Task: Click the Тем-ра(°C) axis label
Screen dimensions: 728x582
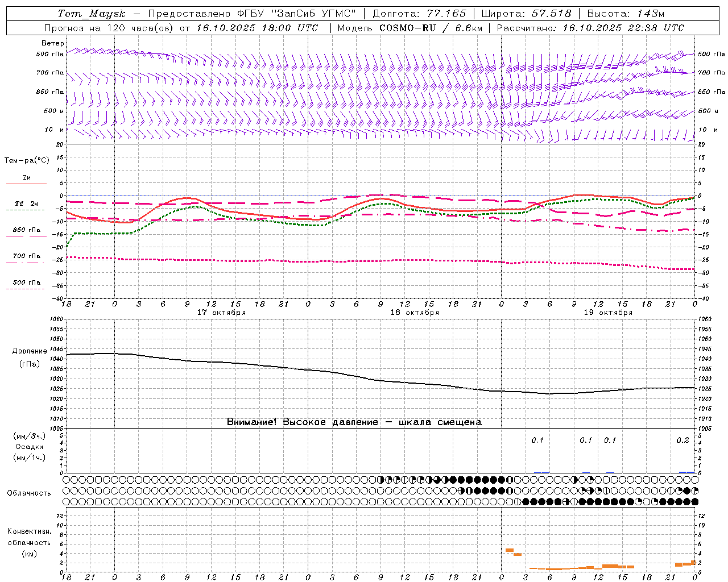Action: (x=27, y=161)
